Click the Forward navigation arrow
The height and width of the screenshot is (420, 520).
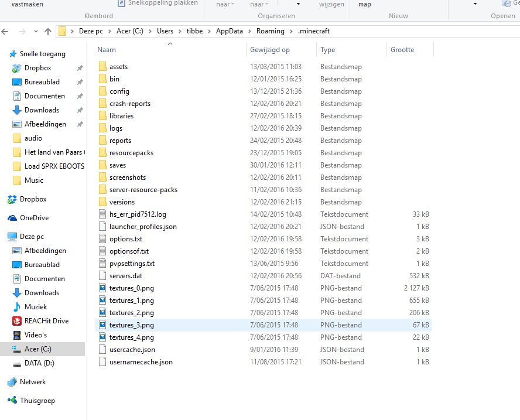[22, 32]
